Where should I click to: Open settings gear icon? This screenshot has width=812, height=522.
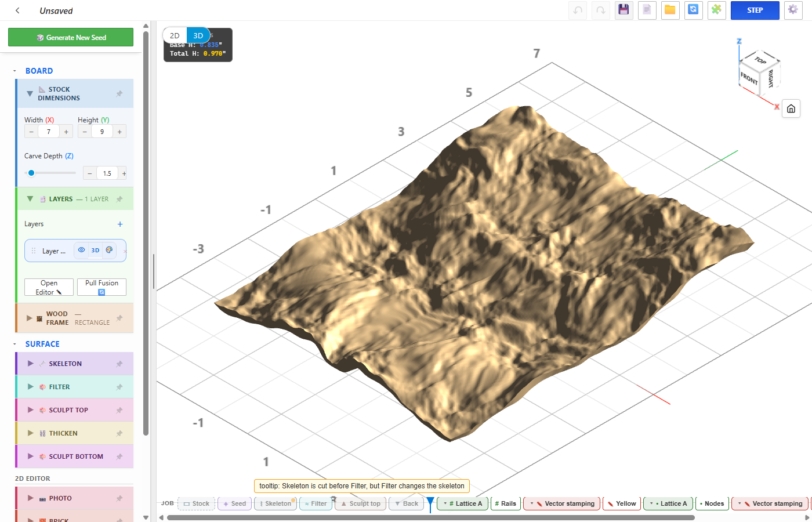(793, 10)
